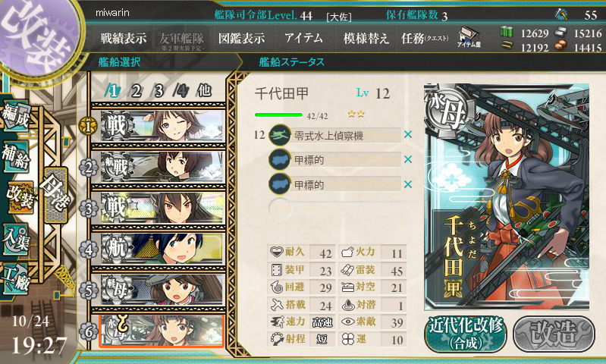This screenshot has height=364, width=606.
Task: Open the 改装 remodel sidebar icon
Action: [20, 198]
